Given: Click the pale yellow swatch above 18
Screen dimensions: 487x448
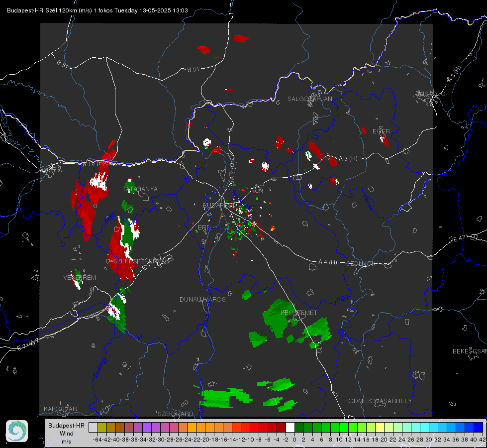Looking at the screenshot, I should [380, 428].
